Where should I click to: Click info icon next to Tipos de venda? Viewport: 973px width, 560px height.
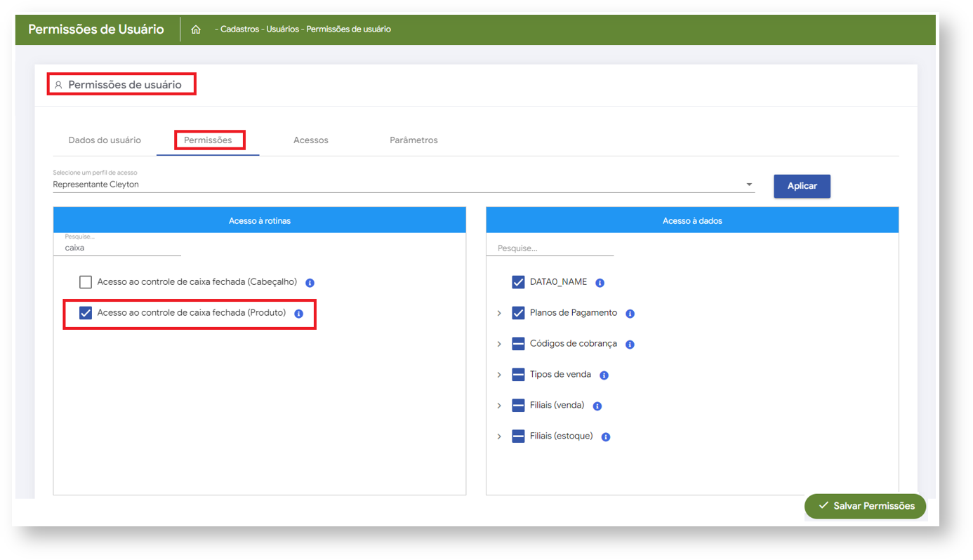604,375
